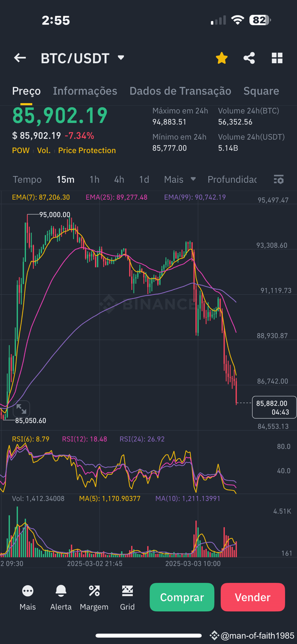Tap the Vol: 1,412.34008 label
The height and width of the screenshot is (644, 297).
(38, 499)
